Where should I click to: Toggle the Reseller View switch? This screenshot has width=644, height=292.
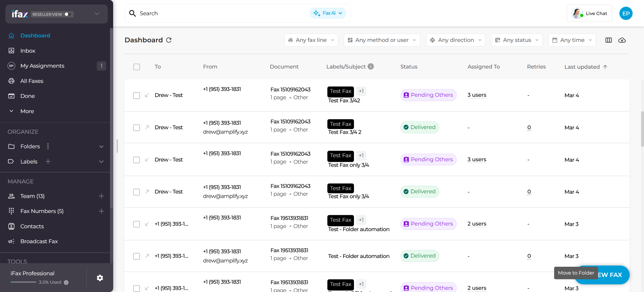point(67,14)
